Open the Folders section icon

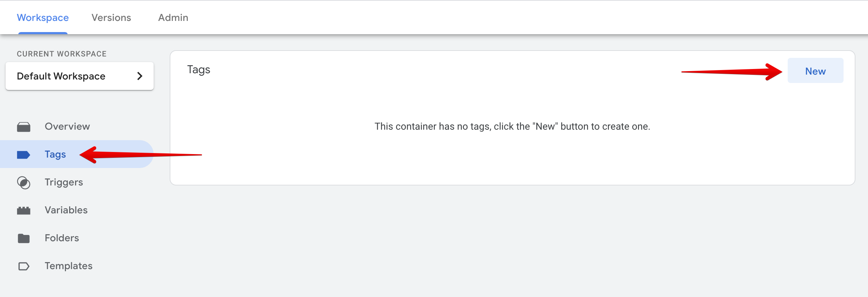24,238
